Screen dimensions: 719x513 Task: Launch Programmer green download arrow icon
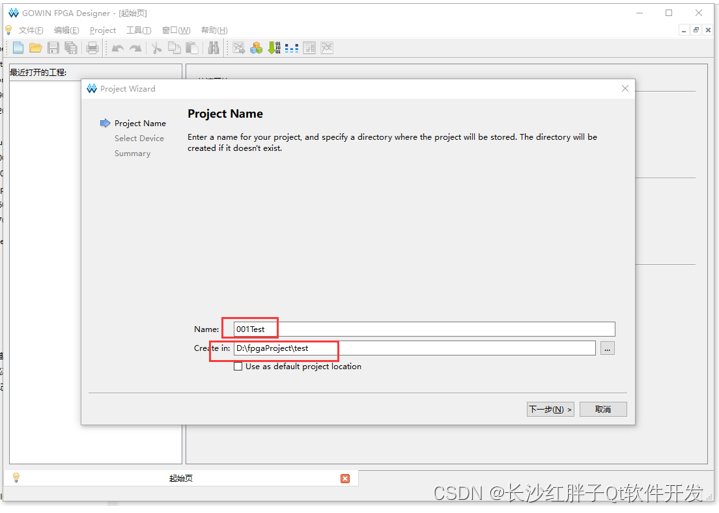[x=274, y=48]
